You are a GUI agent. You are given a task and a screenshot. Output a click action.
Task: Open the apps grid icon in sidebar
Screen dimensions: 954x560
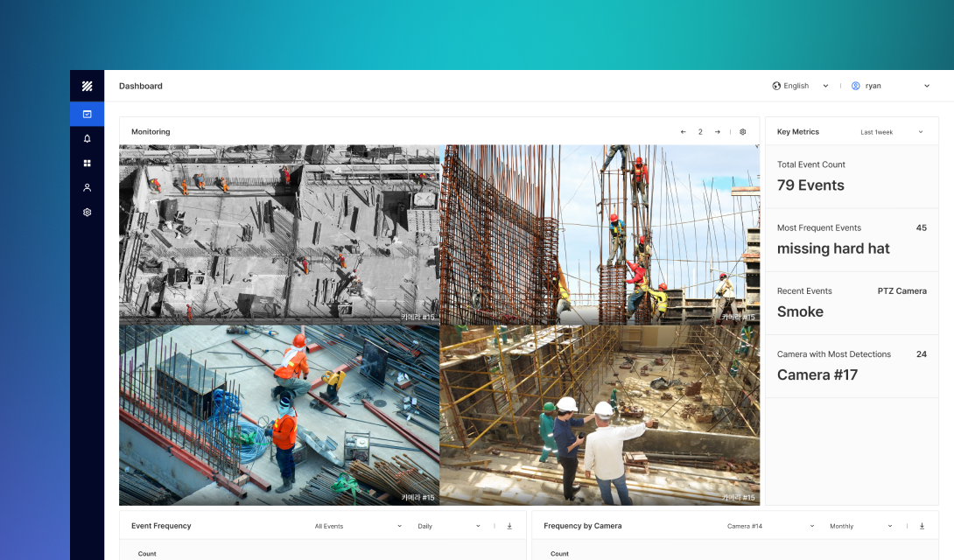[x=87, y=163]
